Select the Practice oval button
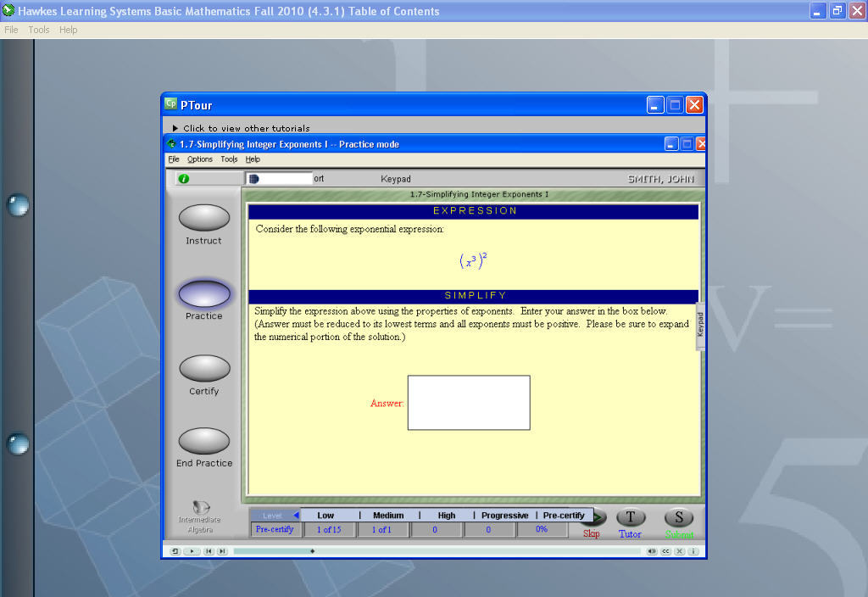The height and width of the screenshot is (597, 868). point(204,293)
